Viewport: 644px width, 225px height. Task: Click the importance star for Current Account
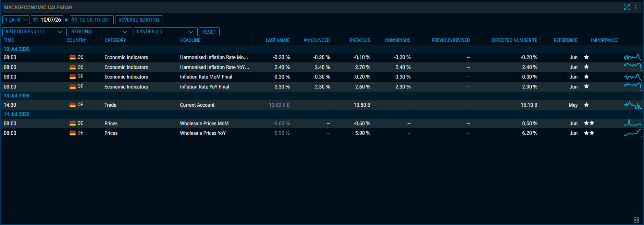586,105
